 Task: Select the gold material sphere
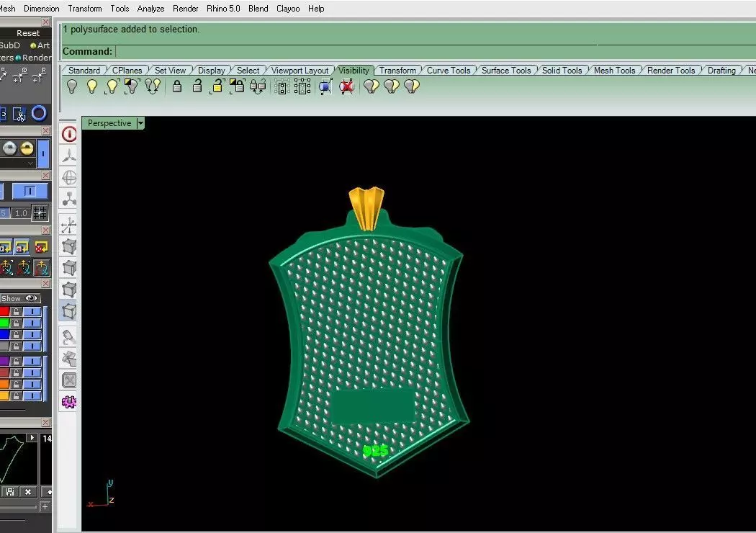coord(27,148)
